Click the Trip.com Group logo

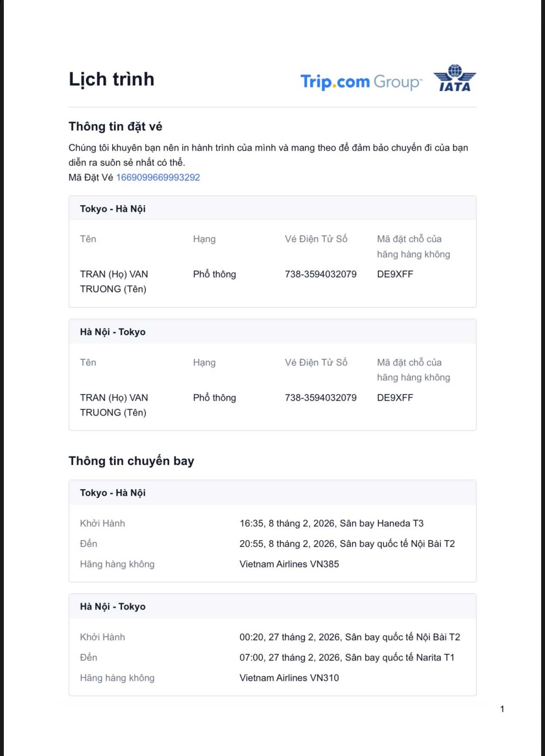click(x=361, y=82)
